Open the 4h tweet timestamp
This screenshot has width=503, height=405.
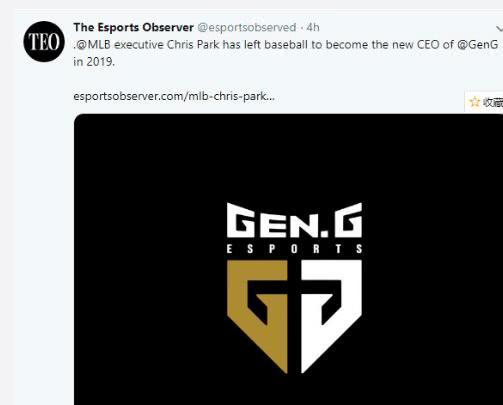(x=313, y=27)
